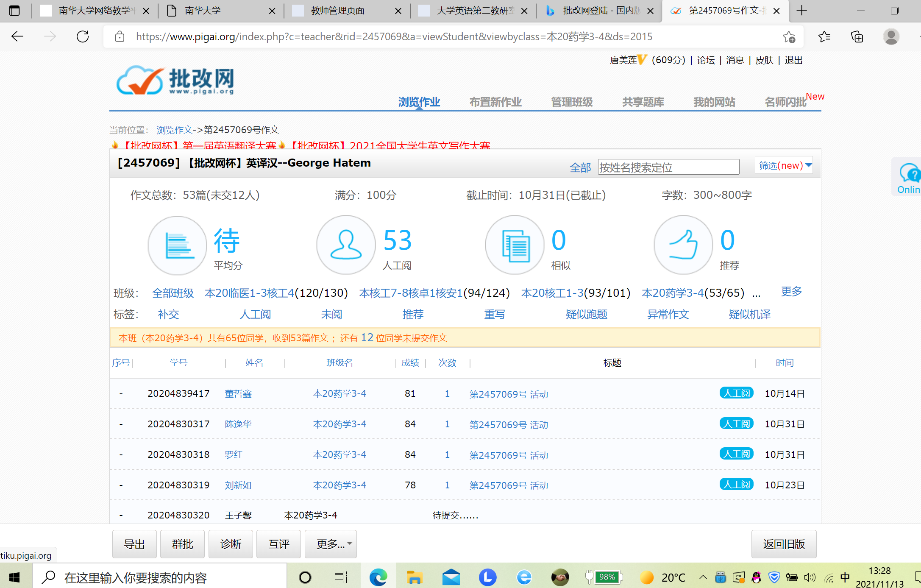This screenshot has height=588, width=921.
Task: Click the average score document icon
Action: 177,245
